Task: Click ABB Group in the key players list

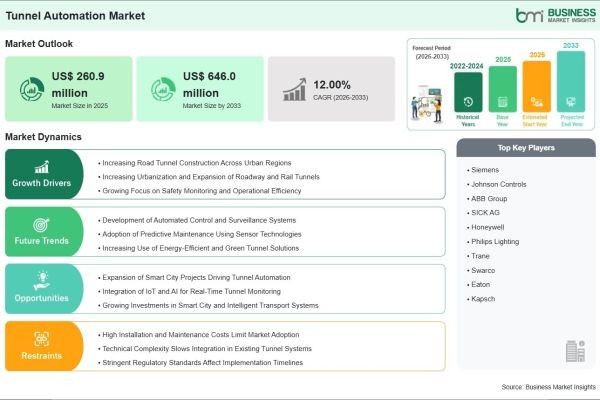Action: pos(487,199)
